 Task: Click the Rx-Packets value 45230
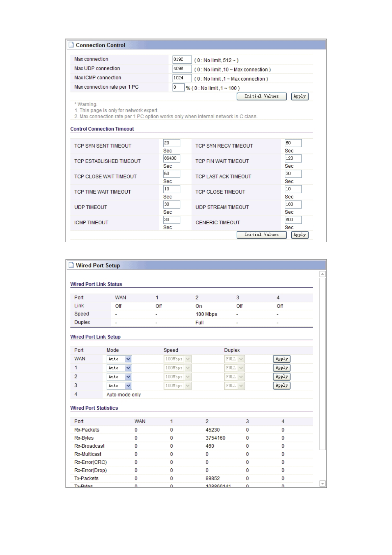pyautogui.click(x=213, y=430)
